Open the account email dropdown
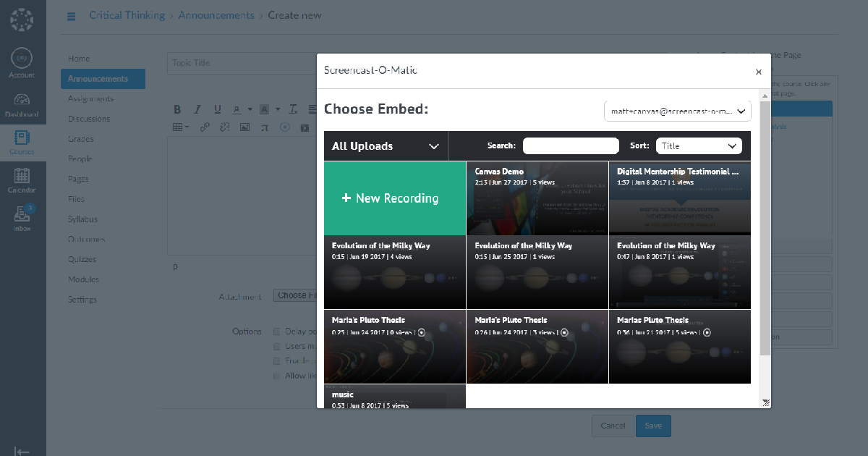 pyautogui.click(x=678, y=111)
